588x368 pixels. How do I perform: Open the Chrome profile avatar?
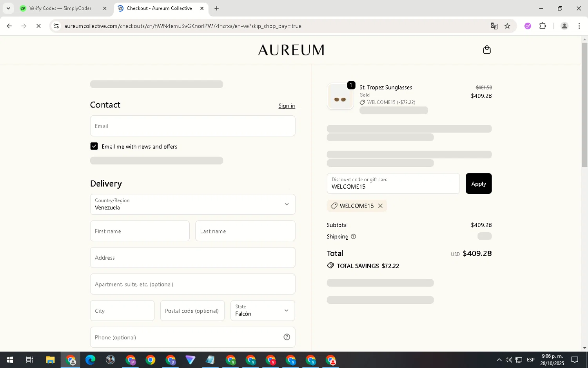click(x=564, y=26)
